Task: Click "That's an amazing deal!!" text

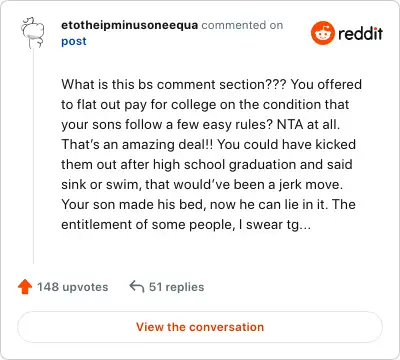Action: coord(137,144)
